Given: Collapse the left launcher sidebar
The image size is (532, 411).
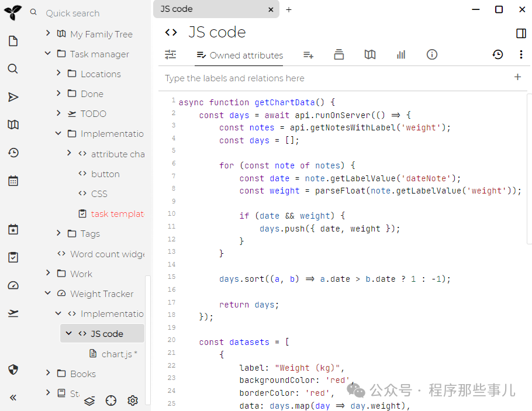Looking at the screenshot, I should pos(13,398).
